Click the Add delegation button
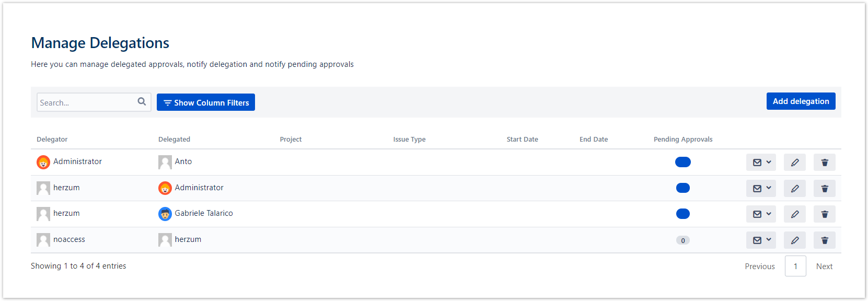This screenshot has height=301, width=868. [x=801, y=101]
